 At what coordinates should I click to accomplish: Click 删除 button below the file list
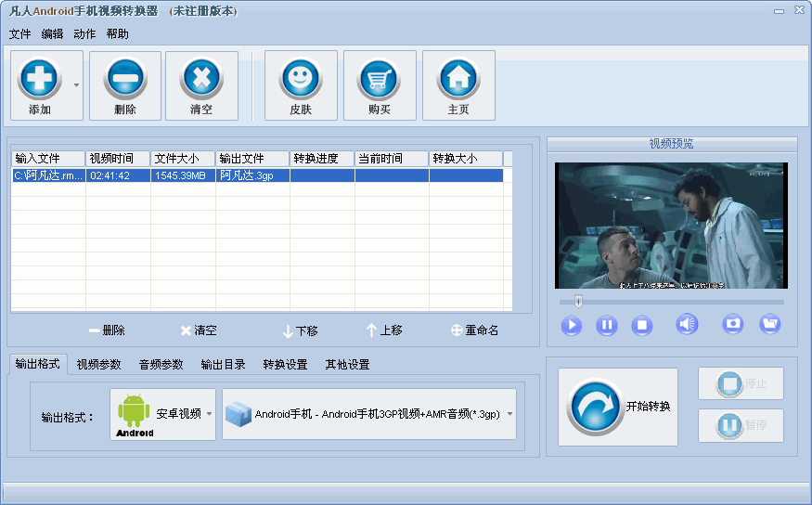[x=107, y=330]
